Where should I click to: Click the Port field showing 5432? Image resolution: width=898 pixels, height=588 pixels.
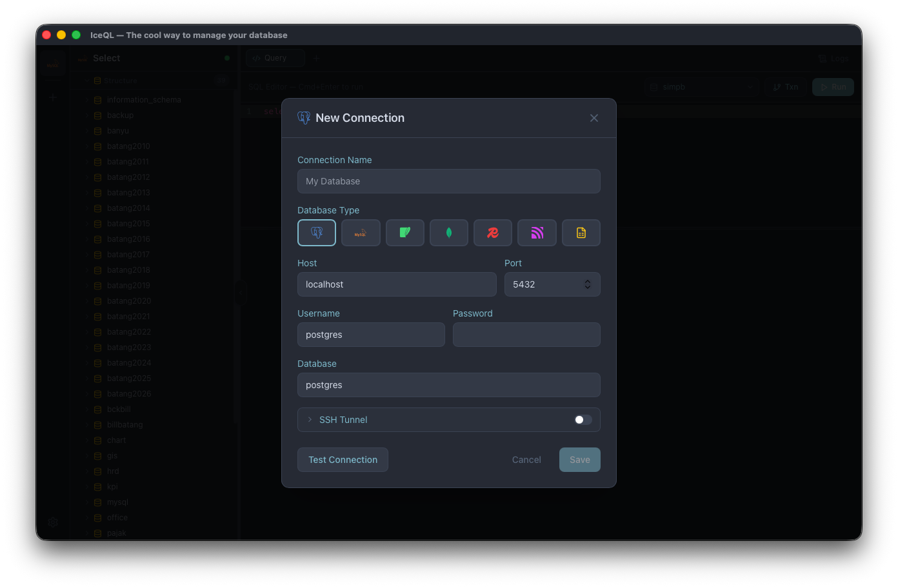point(552,284)
